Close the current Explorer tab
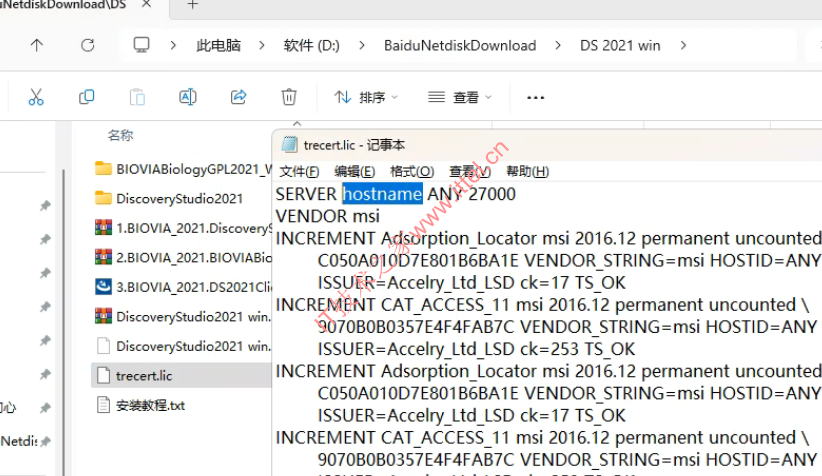Image resolution: width=822 pixels, height=476 pixels. click(x=147, y=4)
